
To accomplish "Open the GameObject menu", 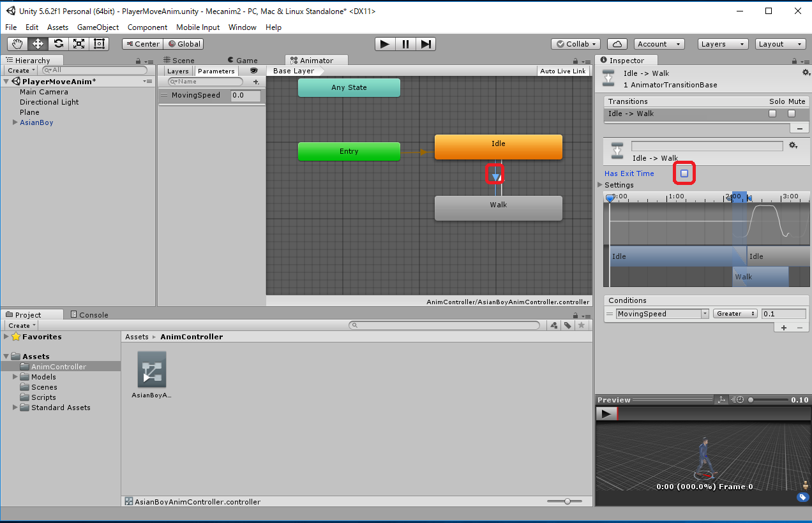I will [x=98, y=27].
